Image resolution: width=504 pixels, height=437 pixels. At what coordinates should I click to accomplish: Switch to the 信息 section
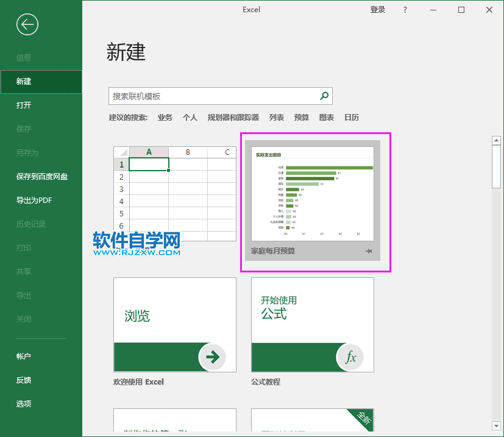tap(23, 57)
